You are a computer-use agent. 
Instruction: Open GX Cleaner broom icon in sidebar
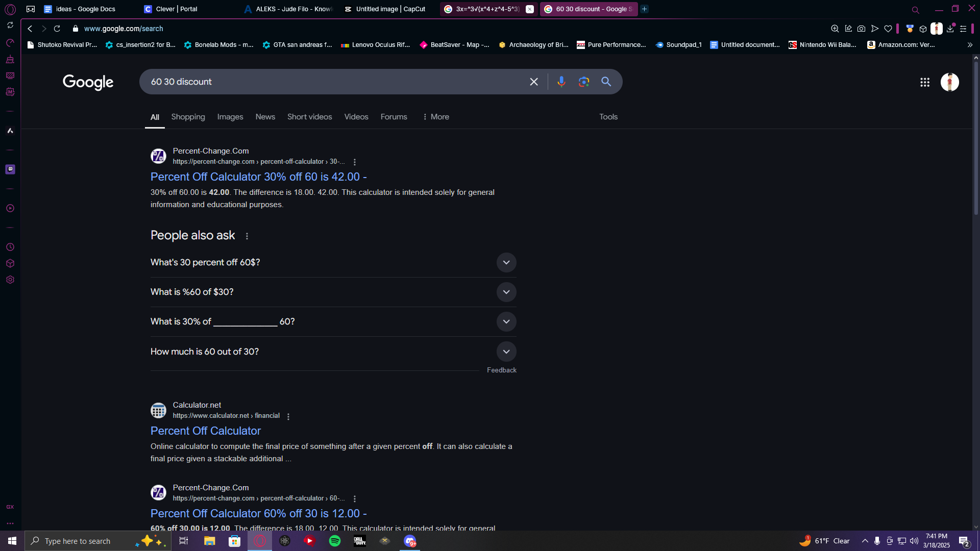coord(10,59)
